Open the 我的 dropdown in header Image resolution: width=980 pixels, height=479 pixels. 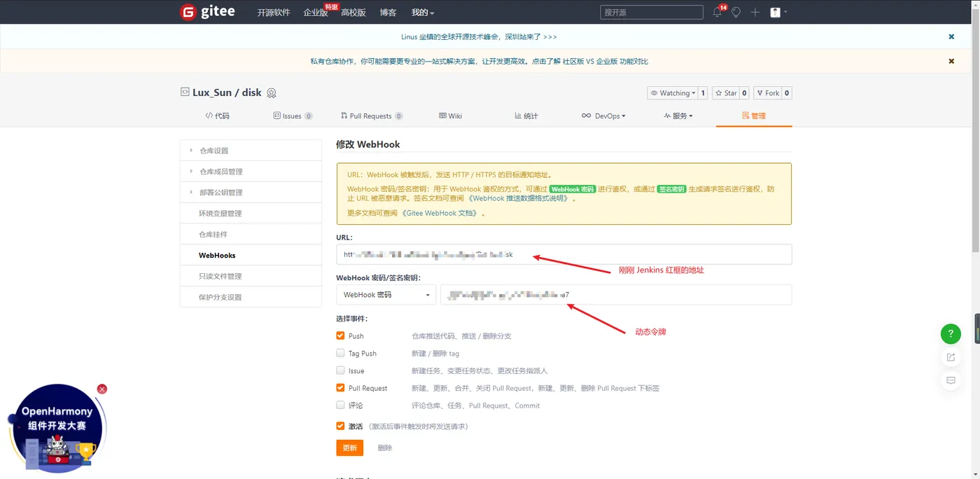[x=423, y=13]
